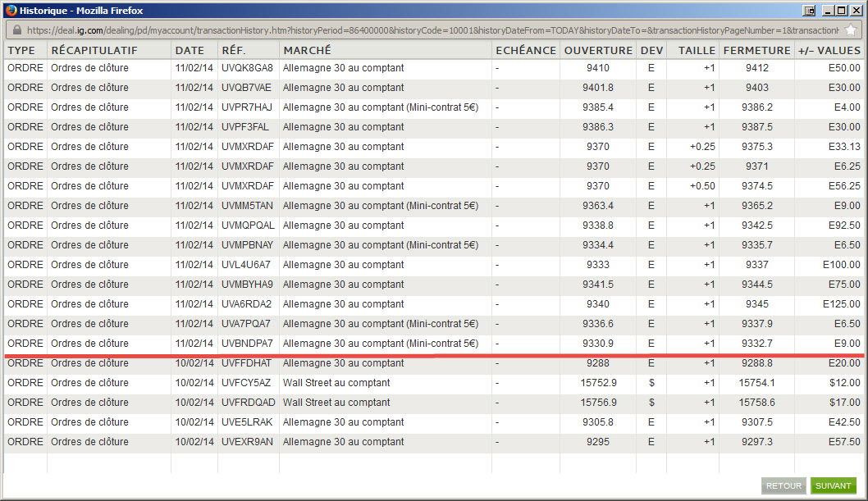Click the OUVERTURE column header

(x=598, y=50)
